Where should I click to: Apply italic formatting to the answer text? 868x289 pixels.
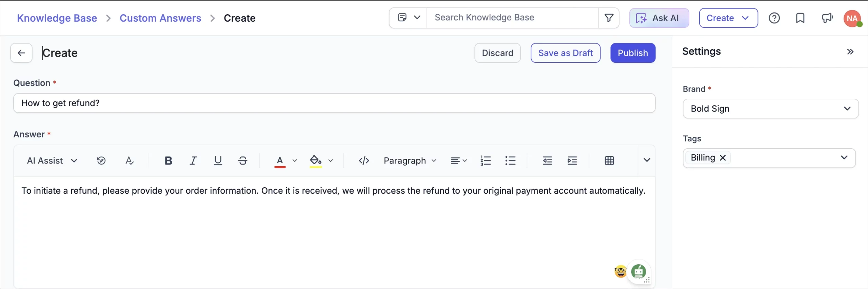193,160
